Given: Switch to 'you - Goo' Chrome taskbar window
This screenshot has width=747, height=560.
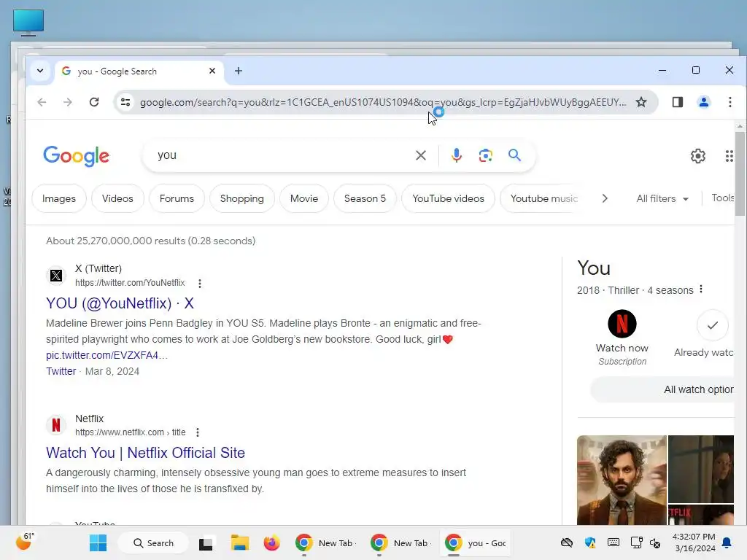Looking at the screenshot, I should point(475,542).
